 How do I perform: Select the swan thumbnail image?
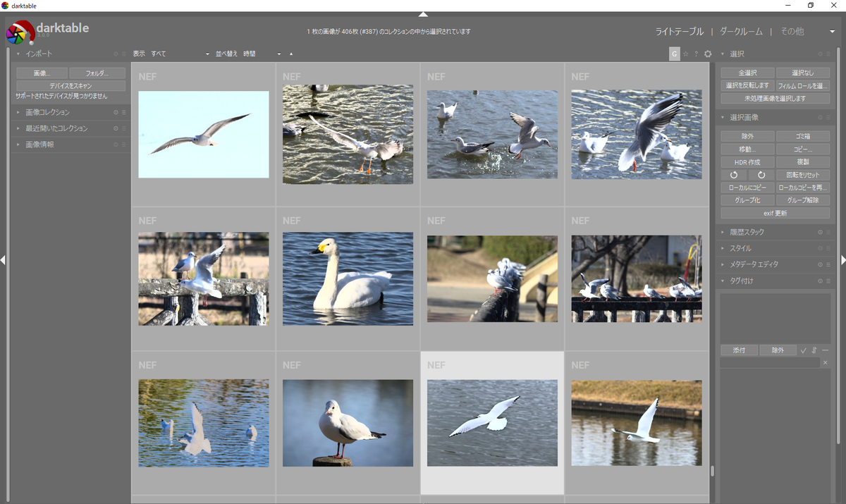pos(348,279)
